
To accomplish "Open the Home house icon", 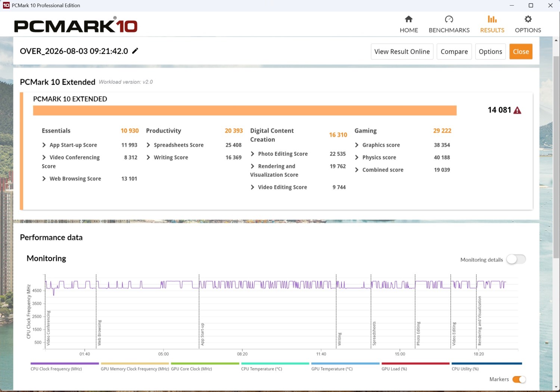I will click(409, 19).
